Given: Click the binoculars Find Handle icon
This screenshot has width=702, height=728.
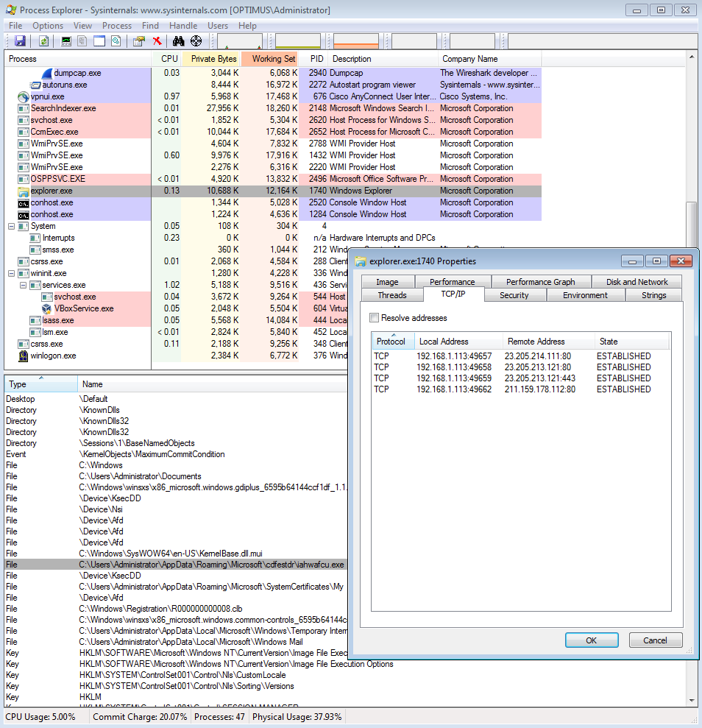Looking at the screenshot, I should point(179,41).
